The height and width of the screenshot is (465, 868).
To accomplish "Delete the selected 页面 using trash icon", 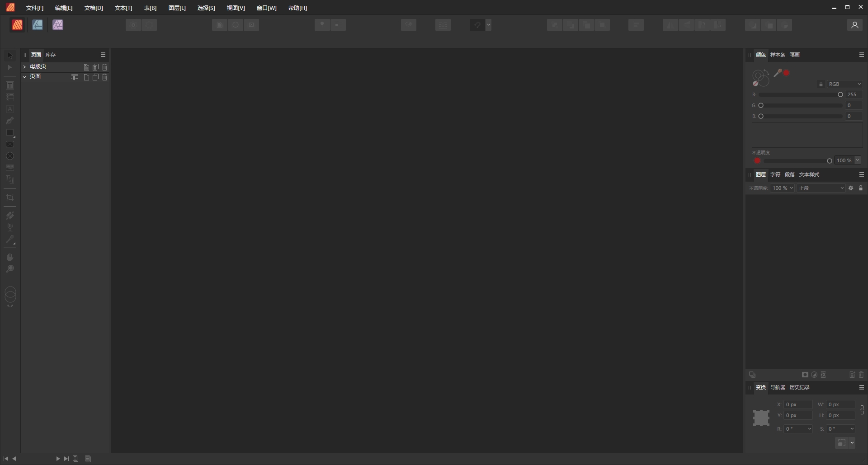I will pyautogui.click(x=105, y=77).
